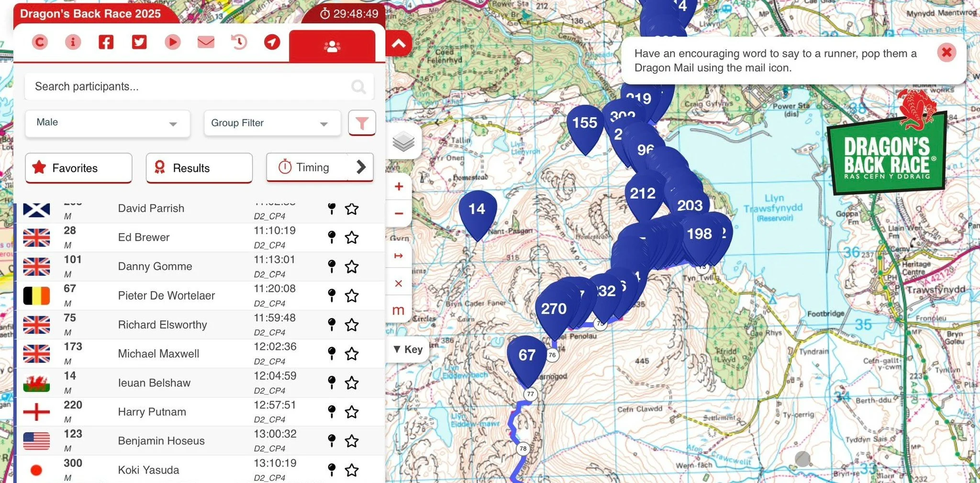
Task: Click the replay play button icon
Action: [x=173, y=42]
